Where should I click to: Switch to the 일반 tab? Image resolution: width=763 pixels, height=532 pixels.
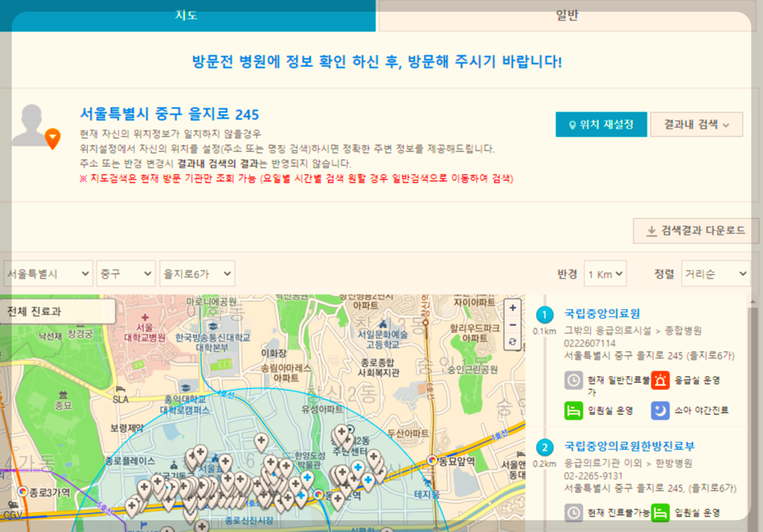566,16
